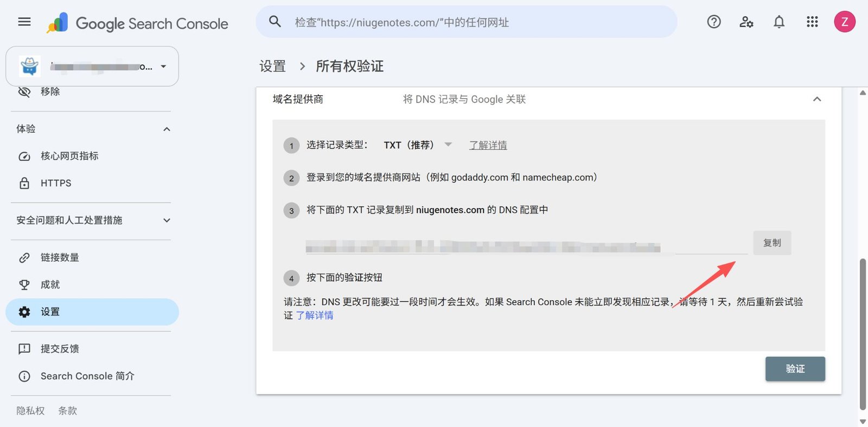This screenshot has width=868, height=427.
Task: Open 条款 footer link
Action: (x=68, y=411)
